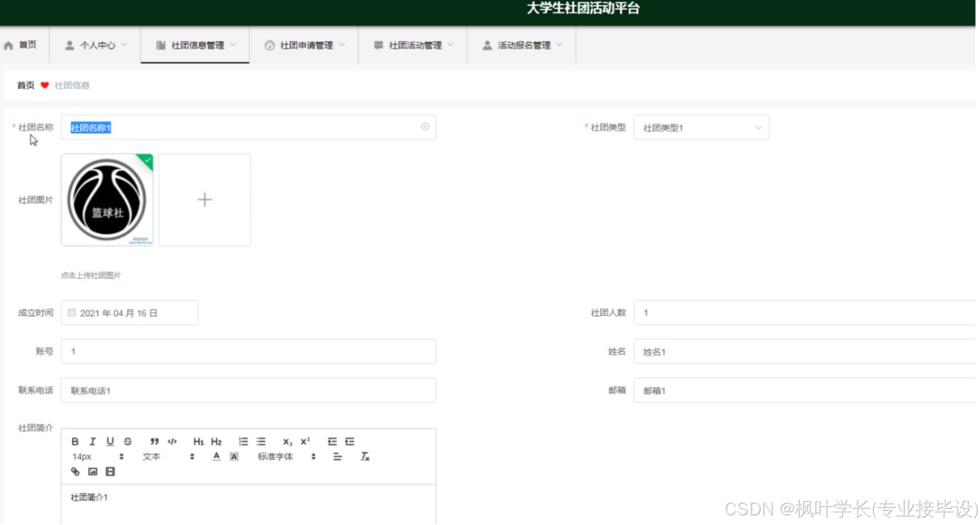Focus the 联系电话 input field
The height and width of the screenshot is (525, 980).
click(248, 390)
